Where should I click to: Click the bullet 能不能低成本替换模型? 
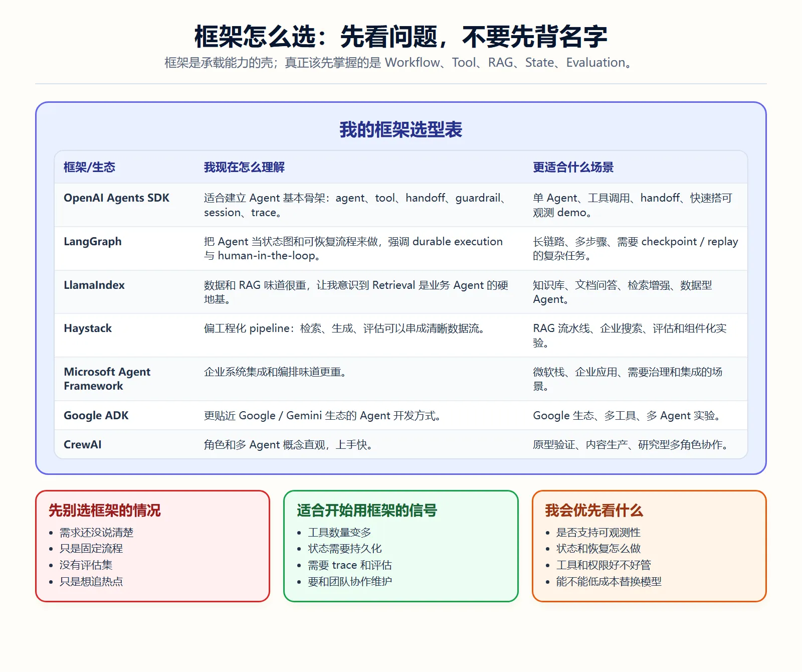pyautogui.click(x=609, y=582)
